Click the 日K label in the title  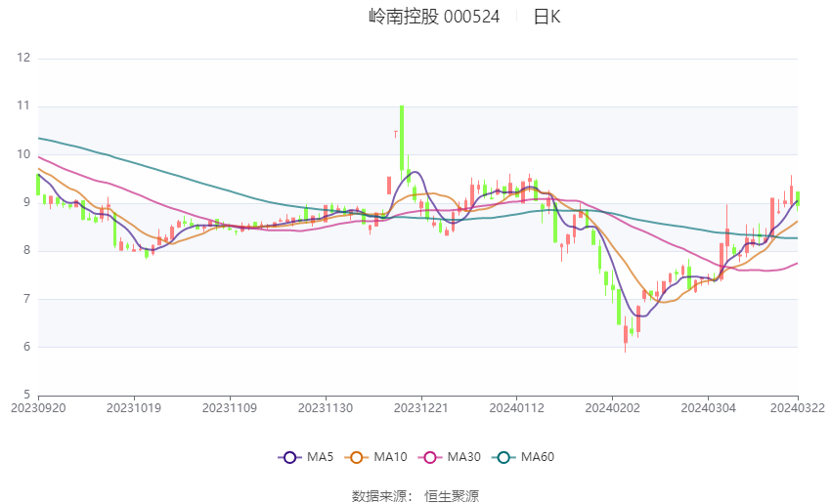pyautogui.click(x=547, y=17)
